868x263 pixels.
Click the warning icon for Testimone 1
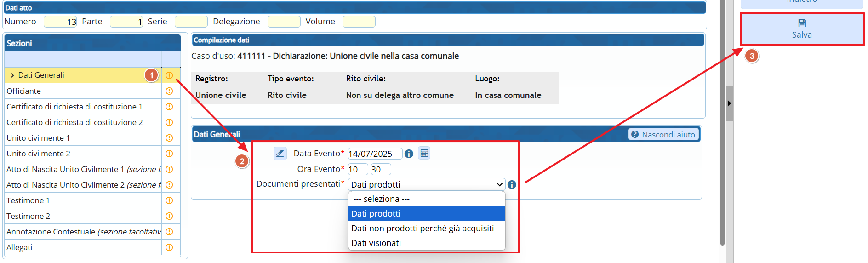coord(169,200)
